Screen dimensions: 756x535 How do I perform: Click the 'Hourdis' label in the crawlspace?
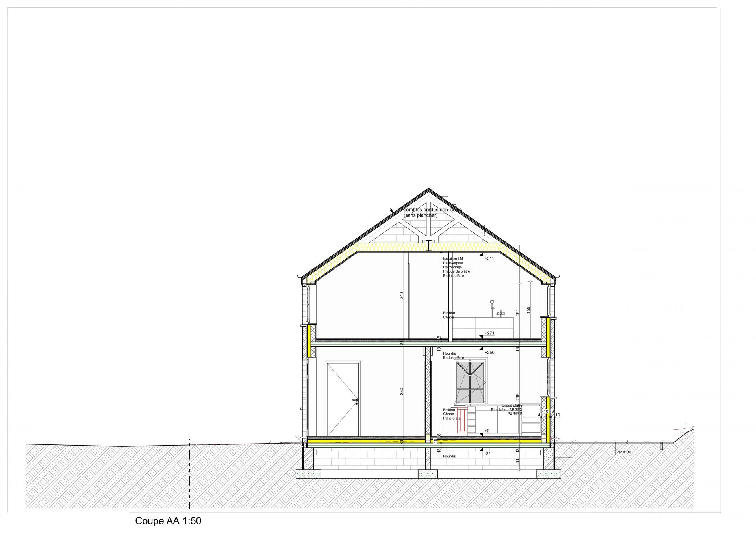coord(449,456)
